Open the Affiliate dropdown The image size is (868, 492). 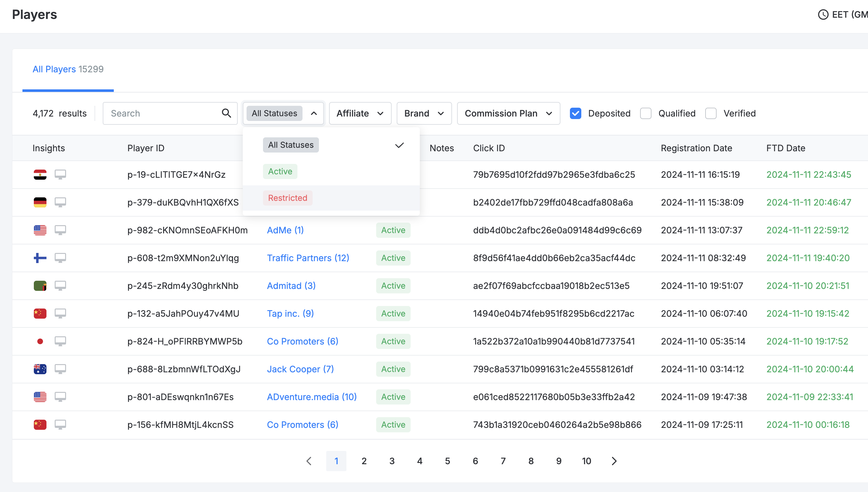tap(360, 113)
